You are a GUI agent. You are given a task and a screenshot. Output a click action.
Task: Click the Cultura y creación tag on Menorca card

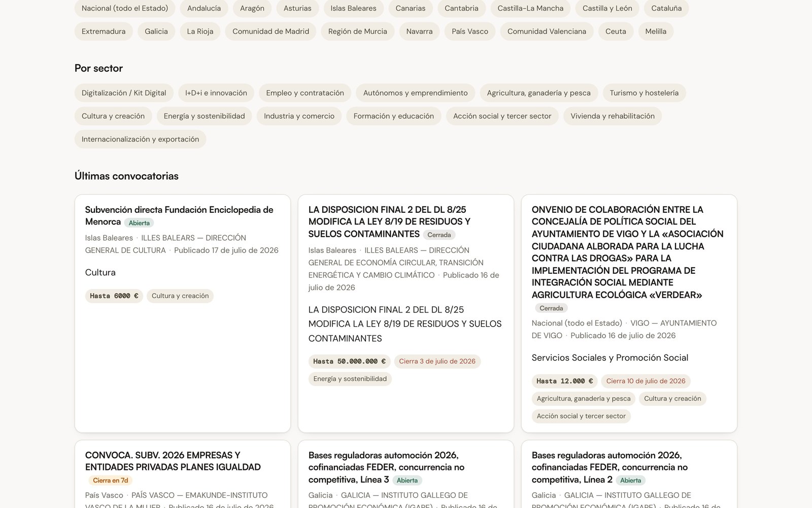[180, 296]
